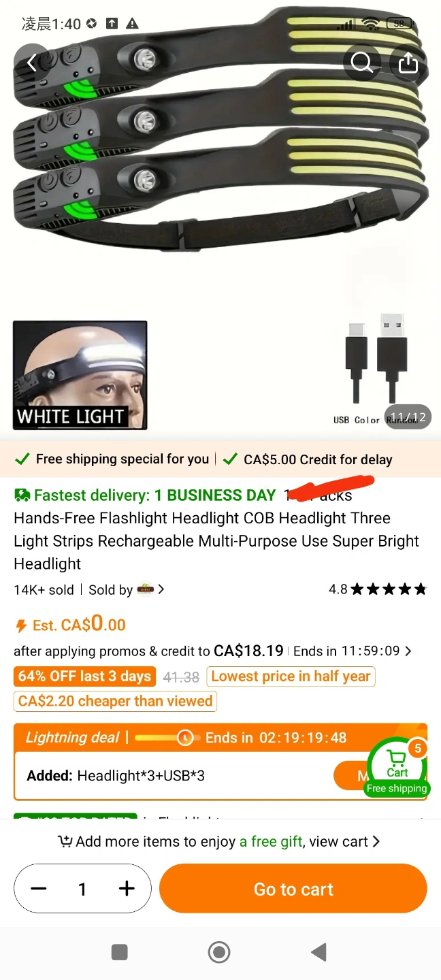This screenshot has height=980, width=441.
Task: Tap the Free shipping special banner
Action: pos(113,459)
